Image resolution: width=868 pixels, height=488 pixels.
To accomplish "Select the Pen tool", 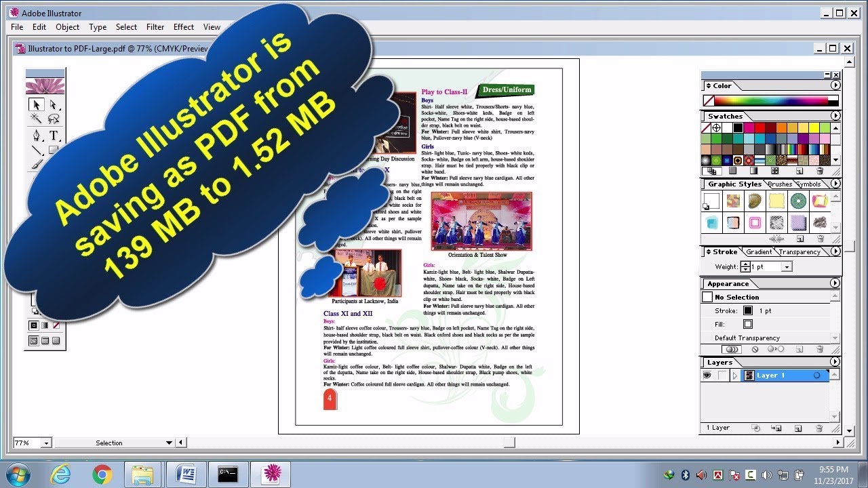I will click(x=37, y=135).
